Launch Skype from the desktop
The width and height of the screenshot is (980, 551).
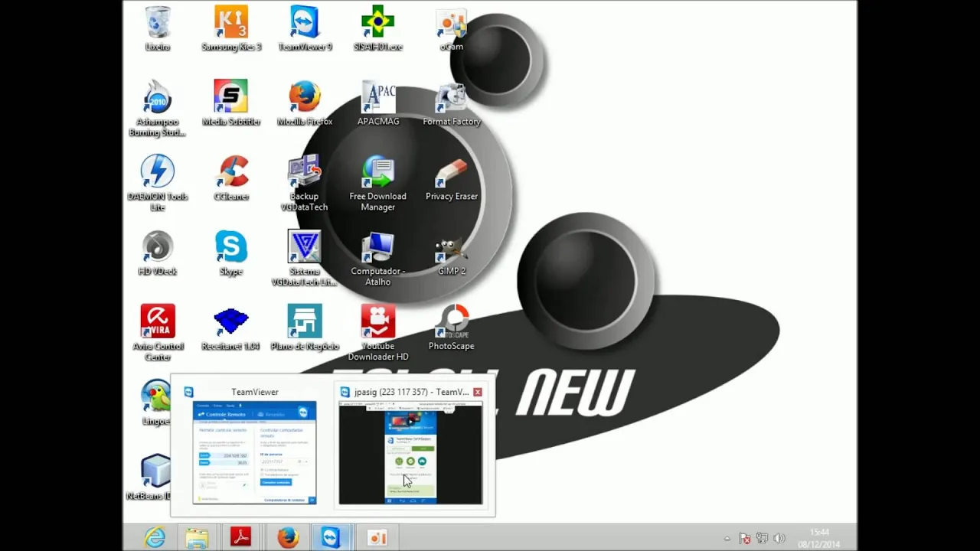pyautogui.click(x=231, y=253)
